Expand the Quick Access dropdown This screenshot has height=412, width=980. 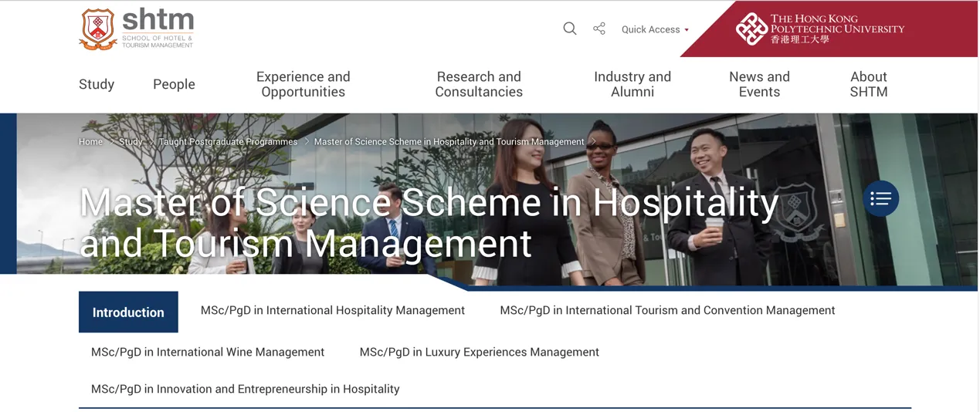(655, 29)
